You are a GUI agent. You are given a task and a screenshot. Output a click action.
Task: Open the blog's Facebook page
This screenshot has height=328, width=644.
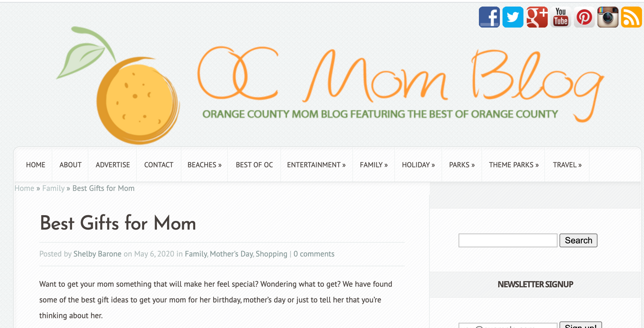click(x=489, y=17)
